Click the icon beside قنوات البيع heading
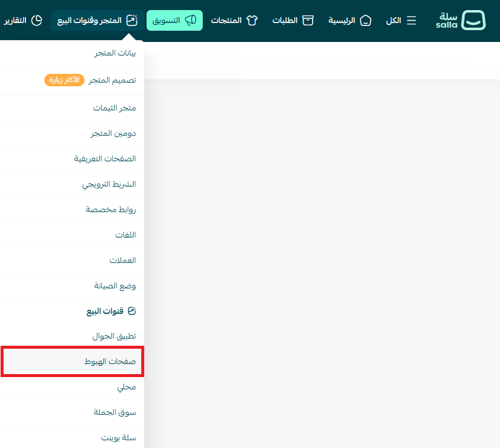The image size is (500, 448). (x=132, y=311)
